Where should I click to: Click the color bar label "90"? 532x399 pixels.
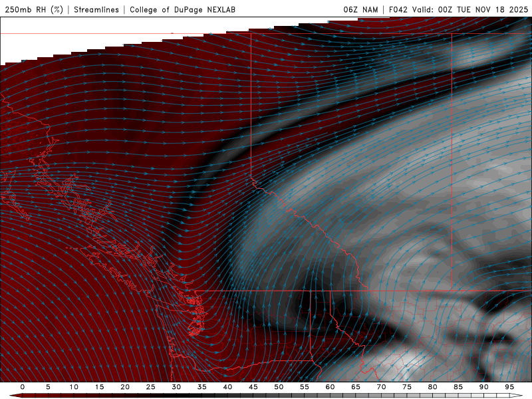tap(484, 387)
